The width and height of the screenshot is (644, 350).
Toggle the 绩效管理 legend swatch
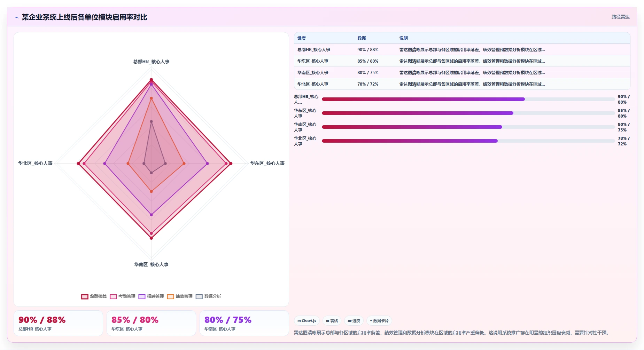tap(170, 296)
